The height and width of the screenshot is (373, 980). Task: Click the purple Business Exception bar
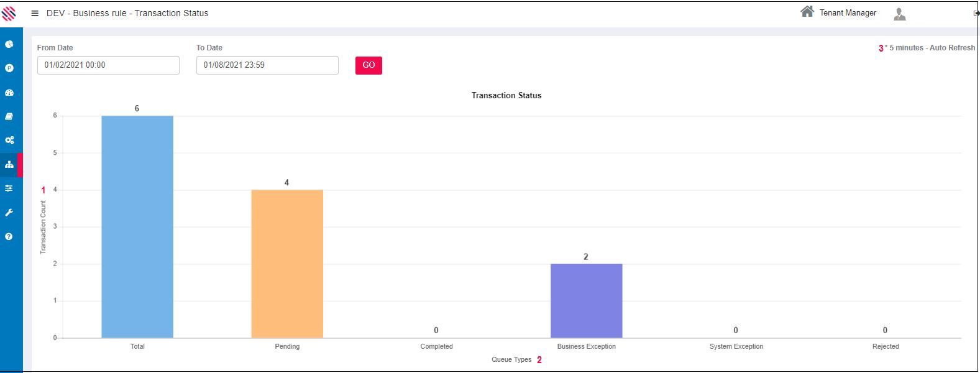pyautogui.click(x=586, y=301)
